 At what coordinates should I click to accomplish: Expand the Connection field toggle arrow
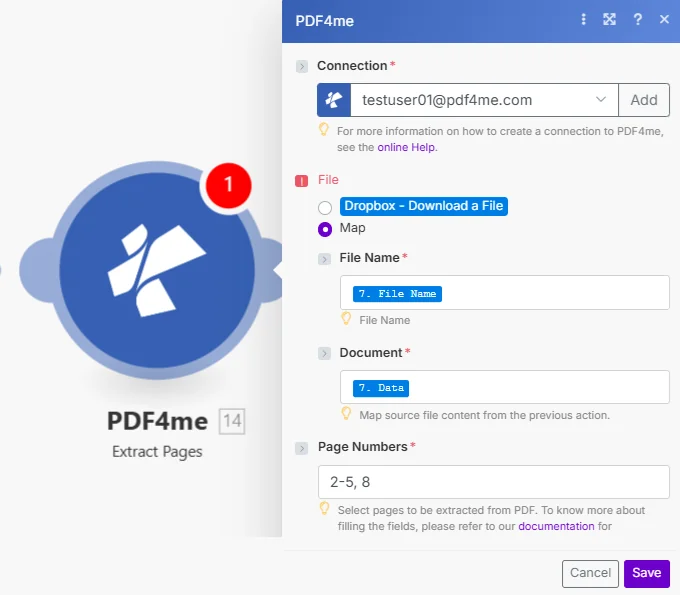[302, 66]
